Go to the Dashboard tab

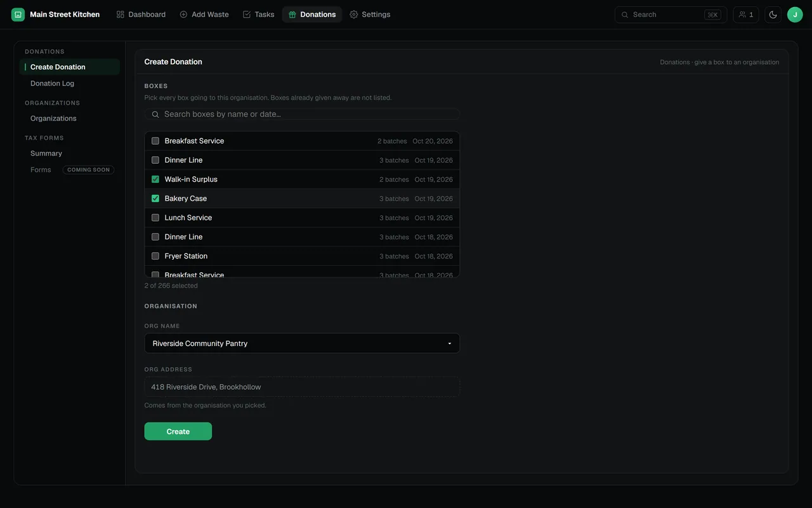141,15
